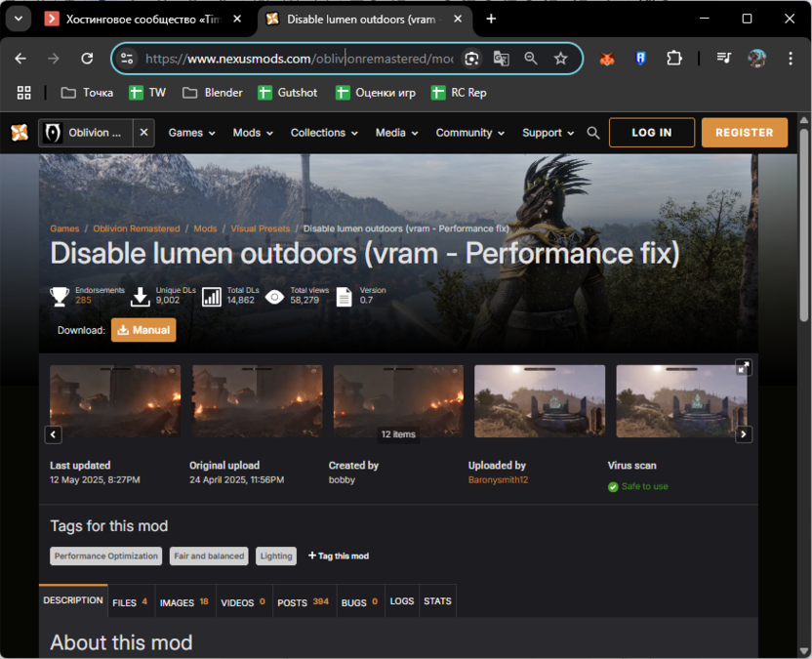This screenshot has height=659, width=812.
Task: Click the Games breadcrumb link
Action: pyautogui.click(x=64, y=228)
